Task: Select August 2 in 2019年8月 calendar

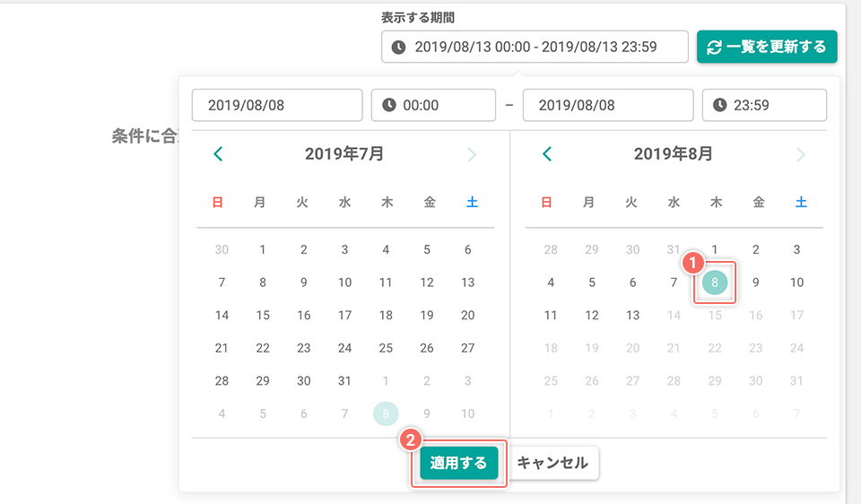Action: [755, 249]
